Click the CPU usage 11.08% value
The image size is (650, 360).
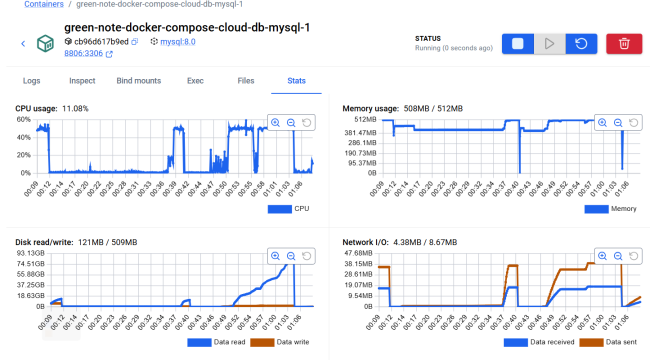(x=75, y=109)
